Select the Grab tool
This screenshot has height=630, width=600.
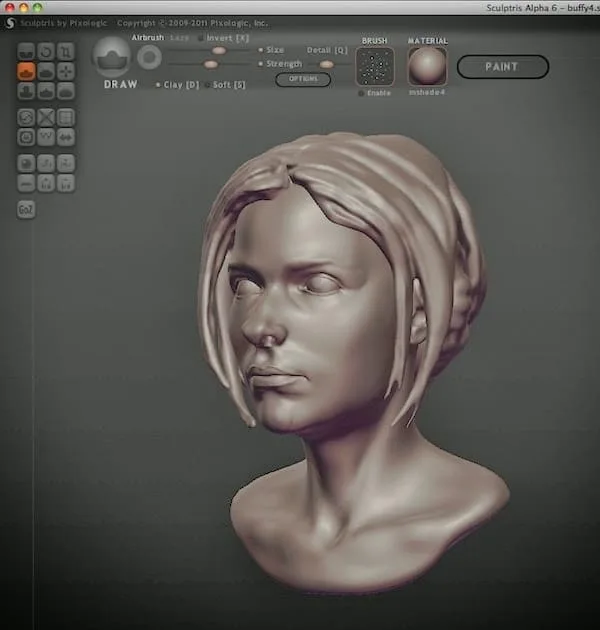click(x=66, y=71)
